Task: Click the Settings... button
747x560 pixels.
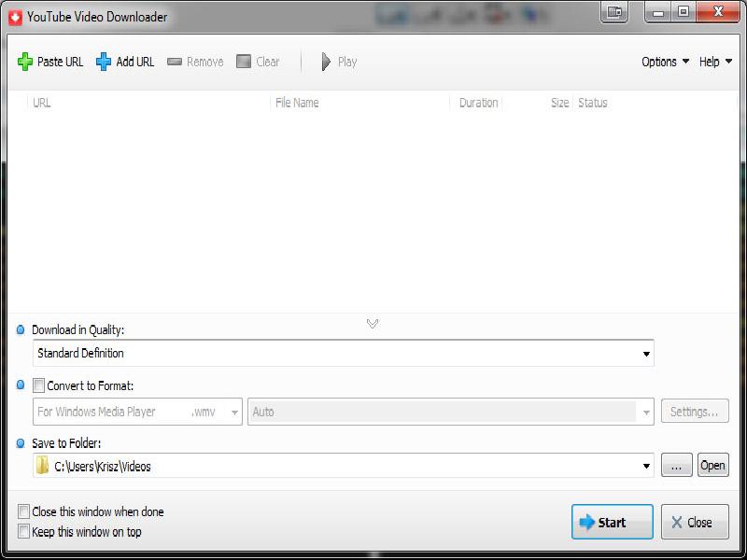Action: pos(695,412)
